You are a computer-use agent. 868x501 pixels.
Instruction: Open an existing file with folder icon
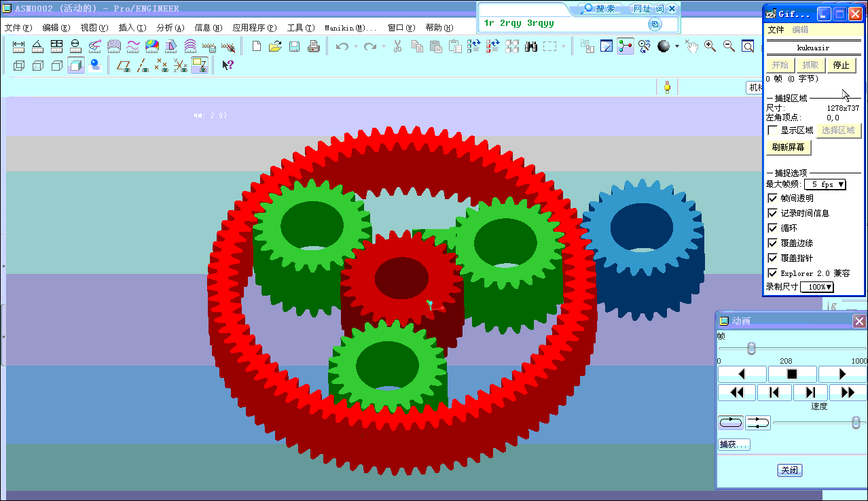click(x=275, y=46)
